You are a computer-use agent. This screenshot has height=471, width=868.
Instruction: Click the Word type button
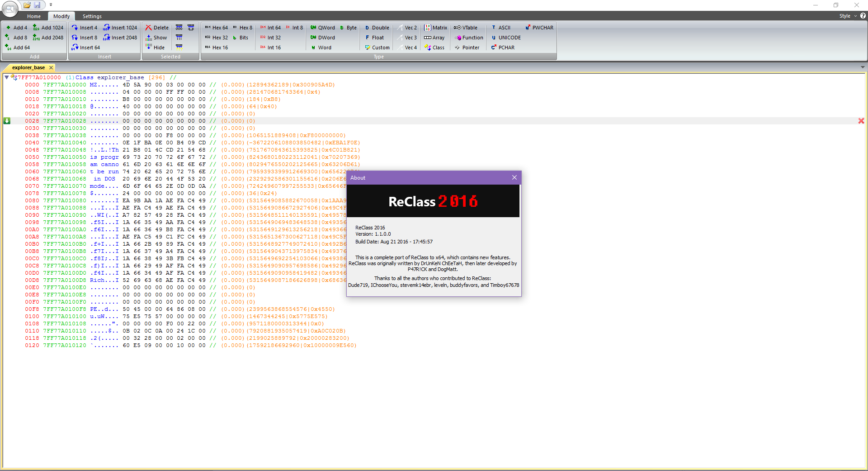[x=321, y=48]
